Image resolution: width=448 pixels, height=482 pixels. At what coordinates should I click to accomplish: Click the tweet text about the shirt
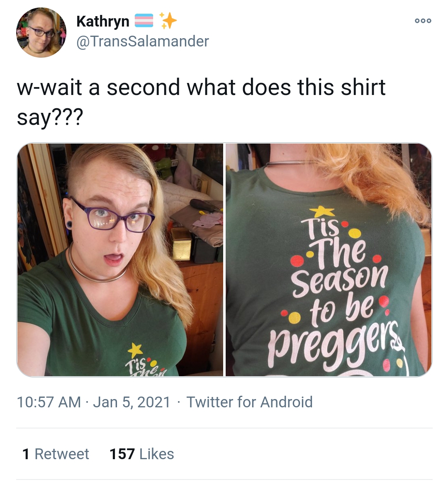click(201, 102)
